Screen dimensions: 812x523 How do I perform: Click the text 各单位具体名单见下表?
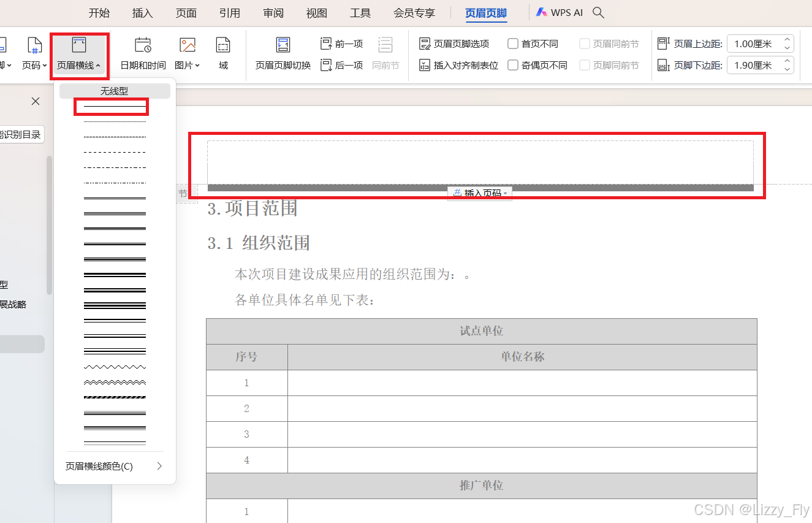[305, 300]
